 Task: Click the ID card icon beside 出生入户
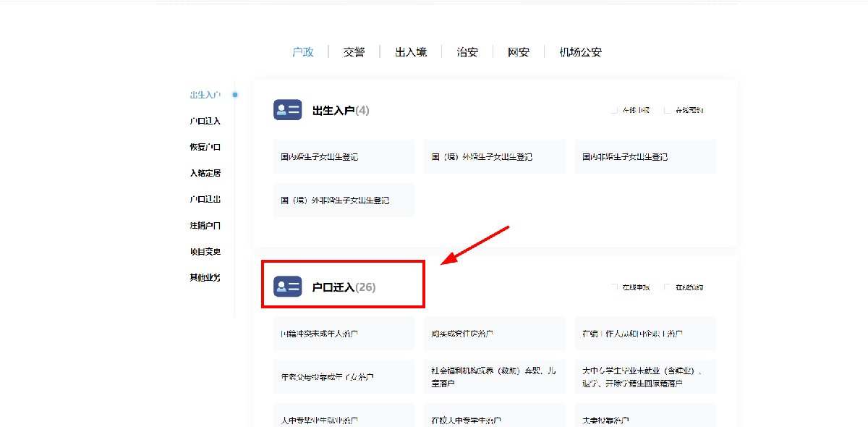coord(287,110)
